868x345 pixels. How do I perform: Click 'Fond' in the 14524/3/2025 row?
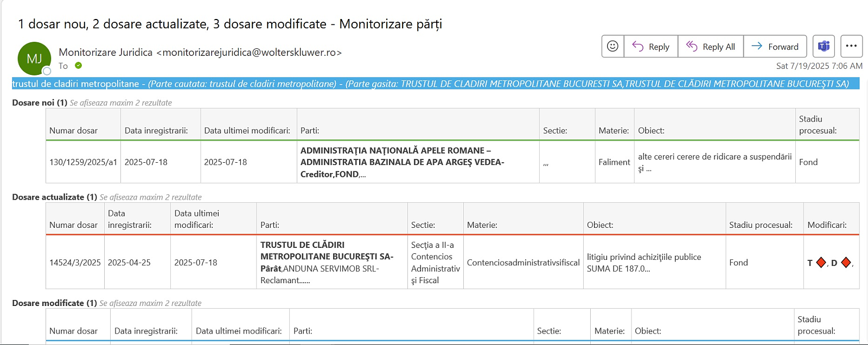point(738,263)
